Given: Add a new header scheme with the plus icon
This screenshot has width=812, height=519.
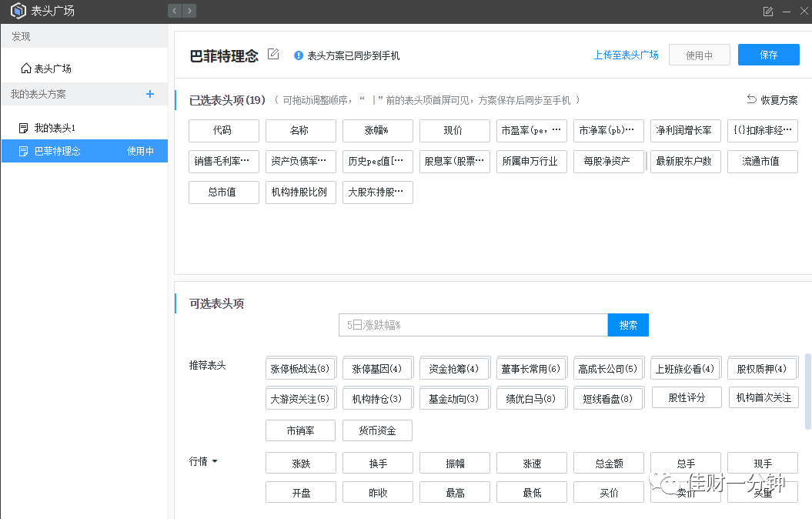Looking at the screenshot, I should pyautogui.click(x=150, y=94).
